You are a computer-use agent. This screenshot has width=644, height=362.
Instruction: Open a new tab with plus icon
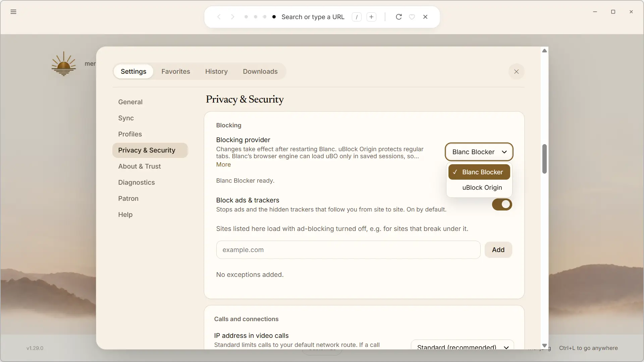tap(371, 17)
